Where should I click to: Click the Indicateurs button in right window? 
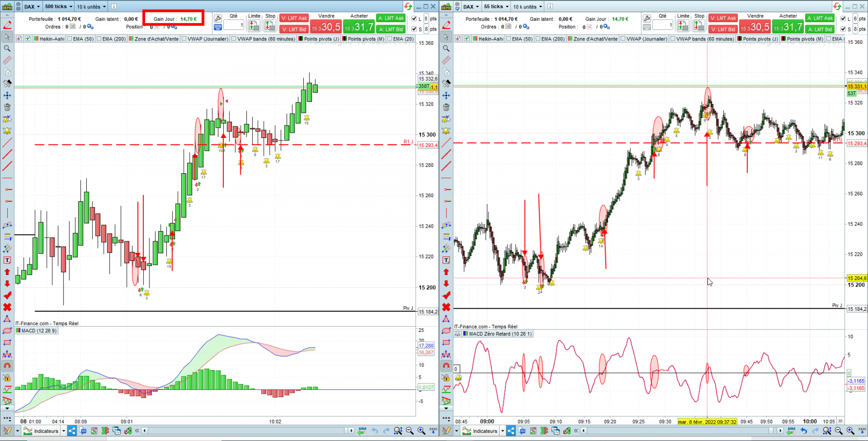480,431
